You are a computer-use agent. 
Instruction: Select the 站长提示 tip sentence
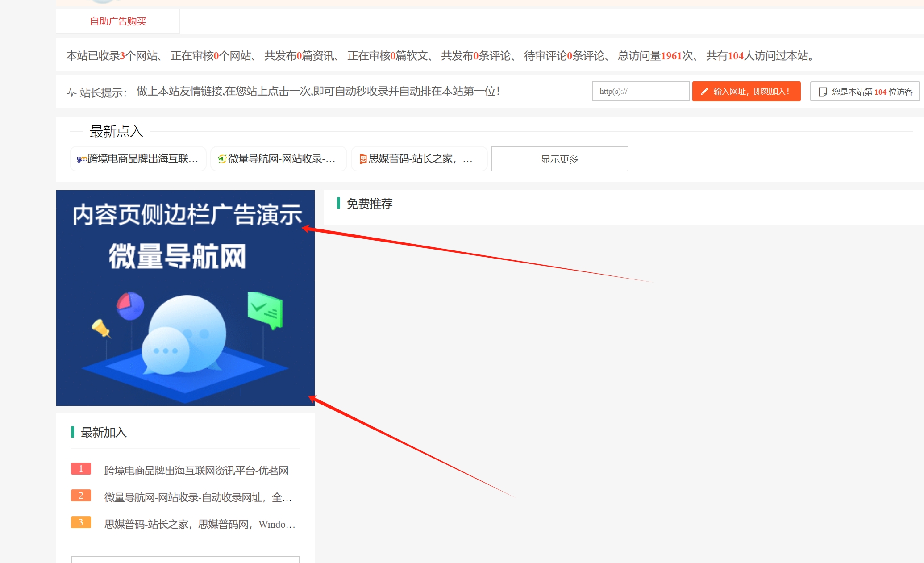pos(318,91)
